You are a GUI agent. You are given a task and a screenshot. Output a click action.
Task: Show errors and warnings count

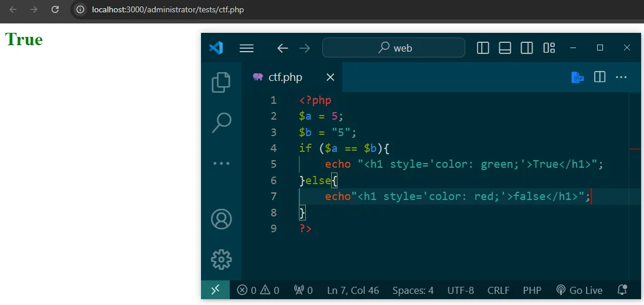[258, 290]
